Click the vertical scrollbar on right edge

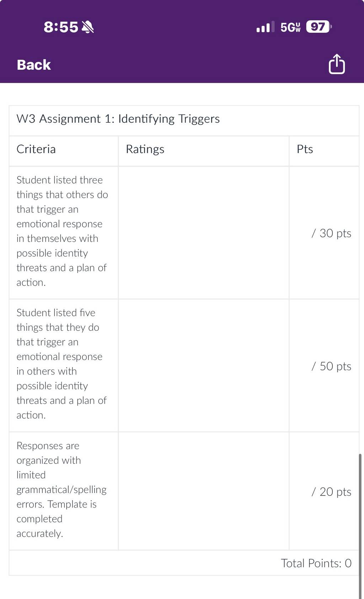[360, 526]
